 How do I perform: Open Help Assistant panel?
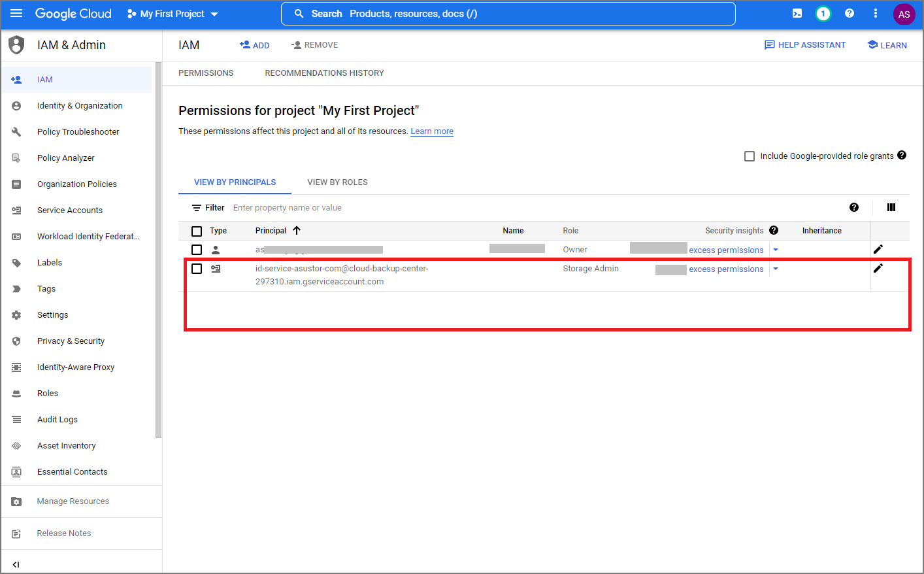[x=805, y=45]
